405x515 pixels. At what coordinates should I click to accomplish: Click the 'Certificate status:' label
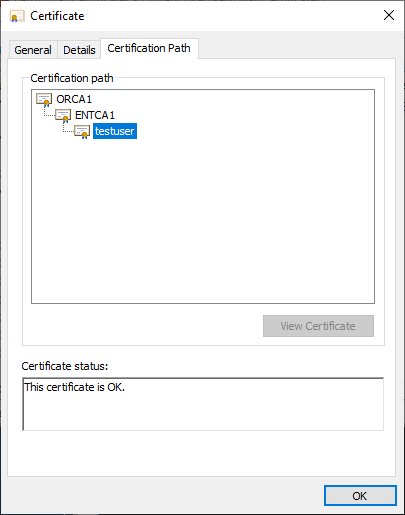[x=65, y=366]
